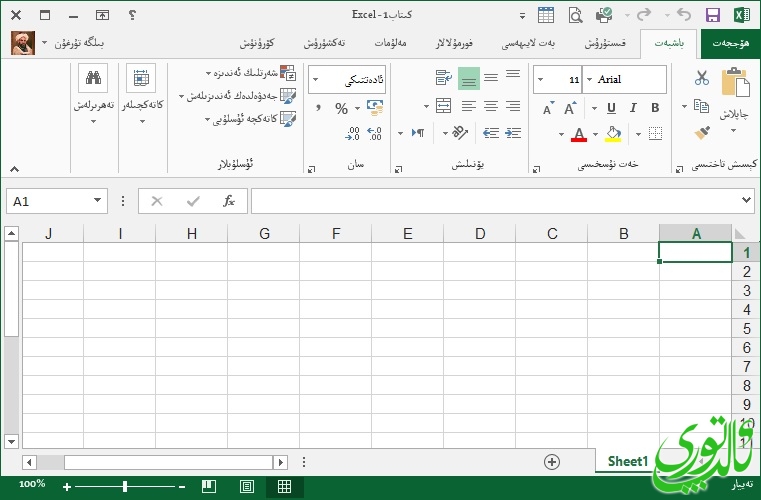
Task: Click the quick print printer icon with checkmark
Action: 604,15
